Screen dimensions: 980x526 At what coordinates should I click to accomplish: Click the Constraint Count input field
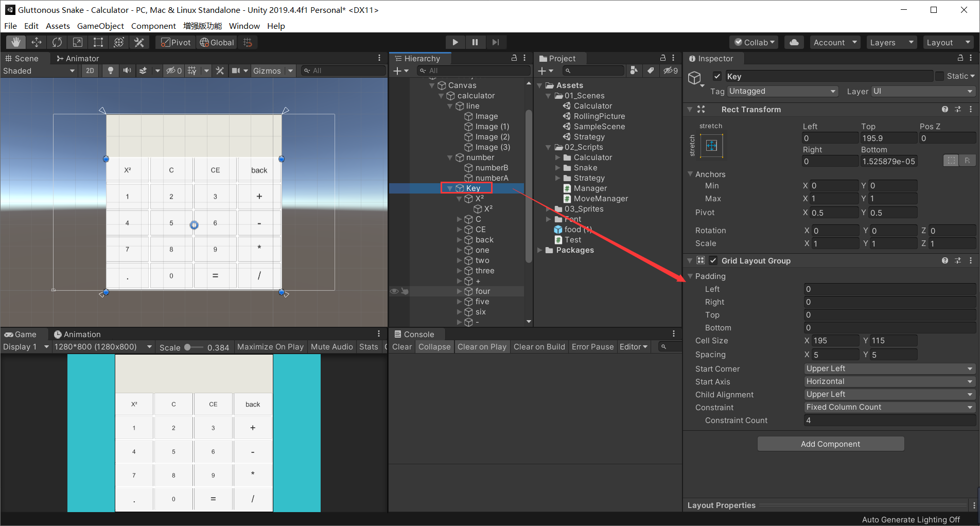889,420
